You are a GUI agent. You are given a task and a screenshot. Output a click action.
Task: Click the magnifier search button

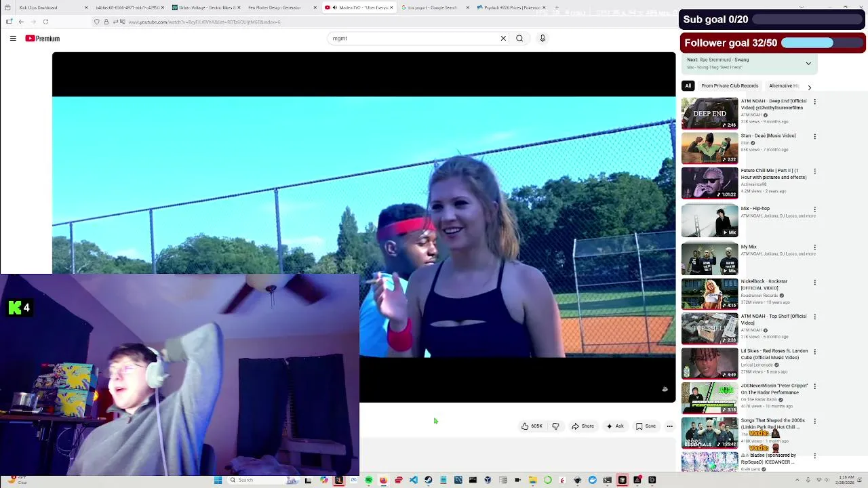(x=519, y=39)
